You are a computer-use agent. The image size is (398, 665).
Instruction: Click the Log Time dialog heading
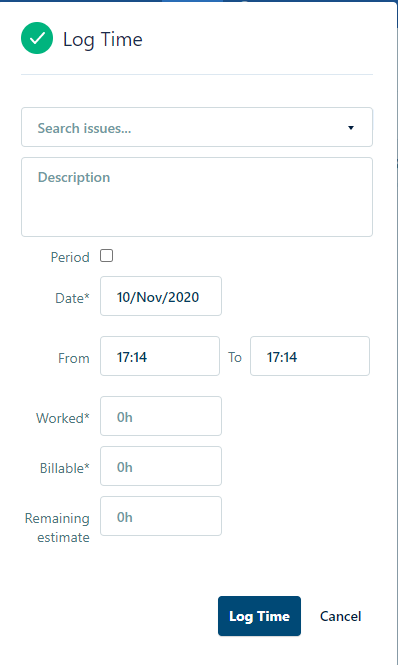pos(103,39)
